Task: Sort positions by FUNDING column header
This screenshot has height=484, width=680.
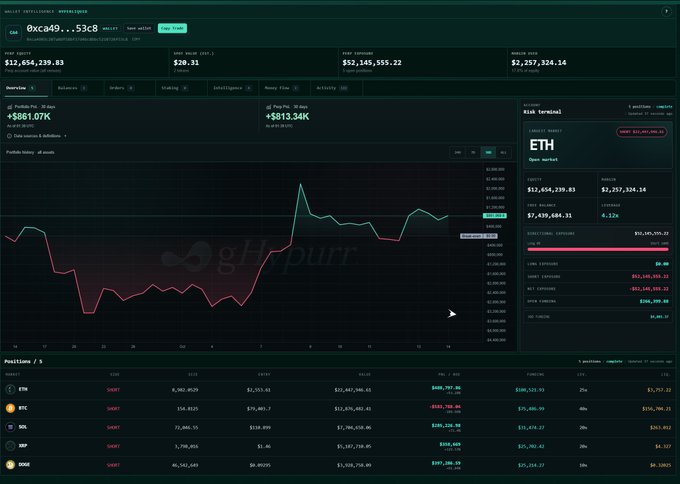Action: pos(535,374)
